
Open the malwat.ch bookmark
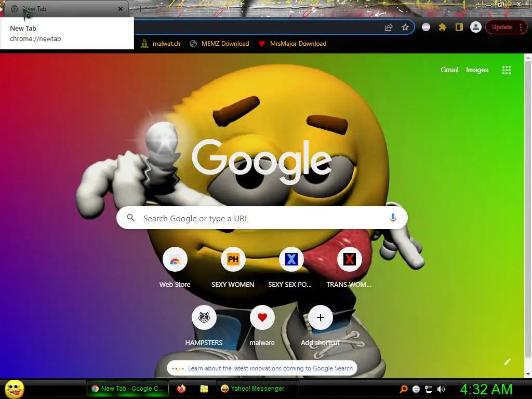(x=161, y=44)
